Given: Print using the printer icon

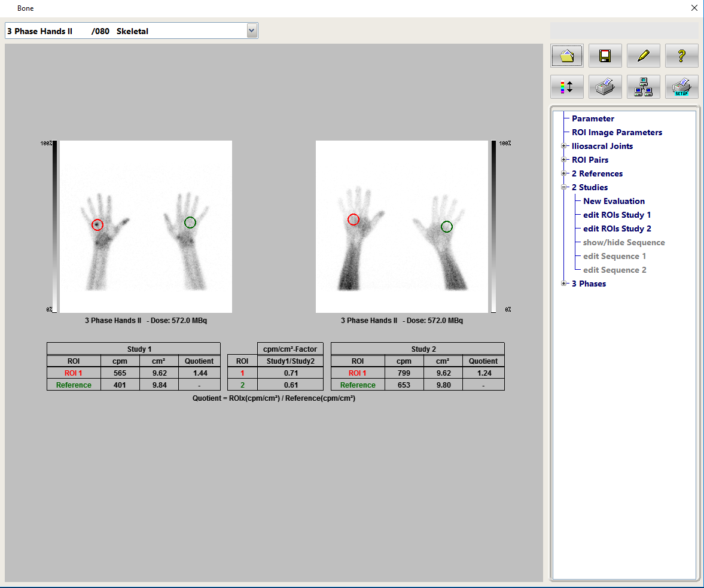Looking at the screenshot, I should coord(605,87).
